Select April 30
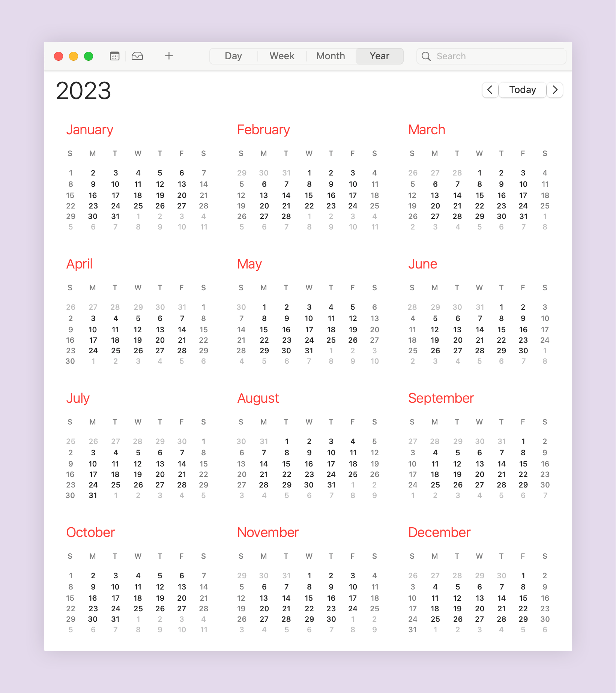This screenshot has height=693, width=616. coord(70,361)
